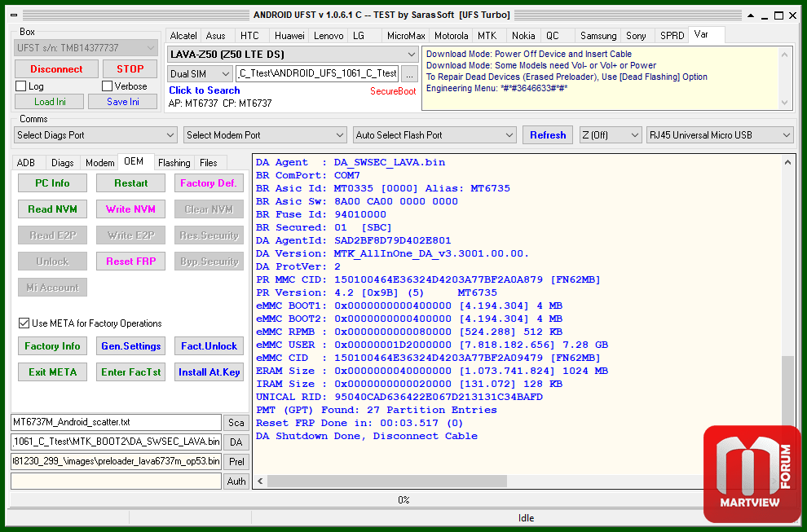
Task: Click the Factory Info button
Action: tap(52, 346)
